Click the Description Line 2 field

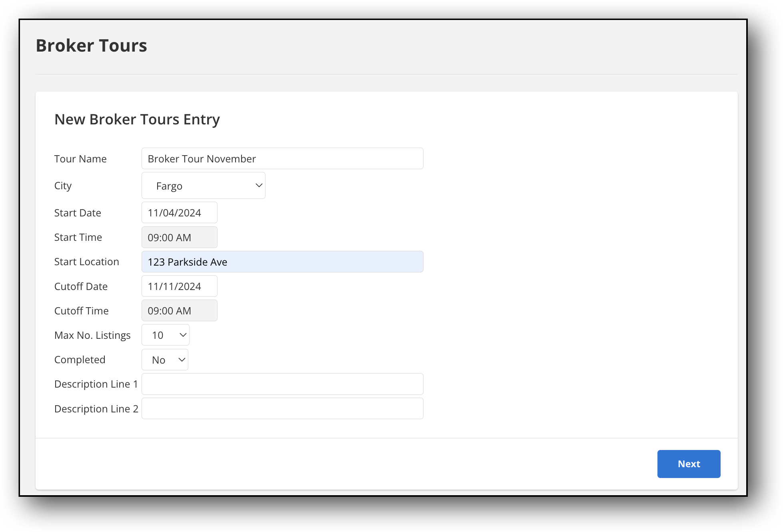coord(283,408)
